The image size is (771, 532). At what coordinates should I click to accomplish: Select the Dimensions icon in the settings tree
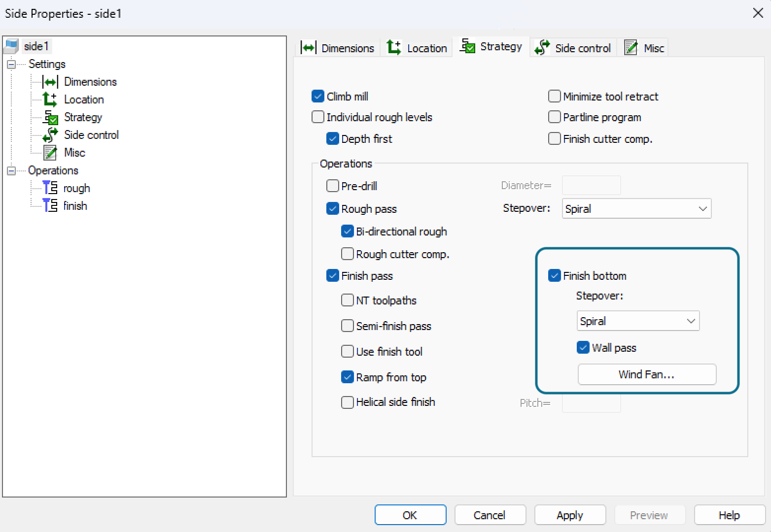pos(51,82)
